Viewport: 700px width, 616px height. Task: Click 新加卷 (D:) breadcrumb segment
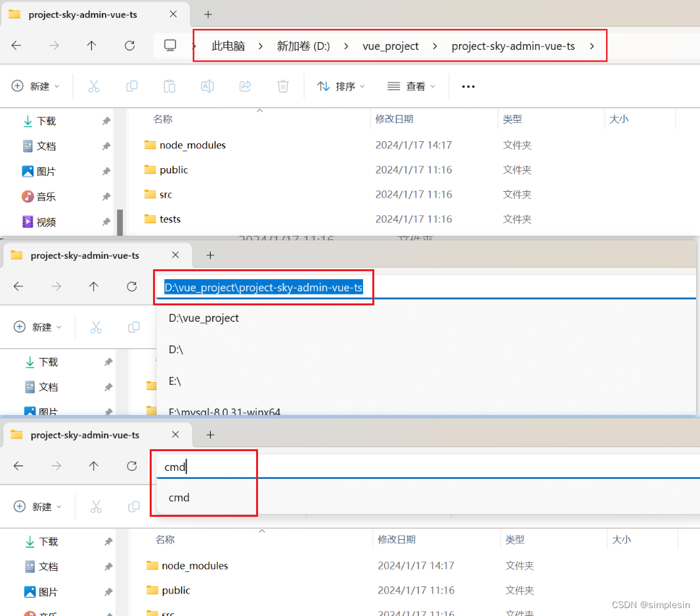coord(303,46)
